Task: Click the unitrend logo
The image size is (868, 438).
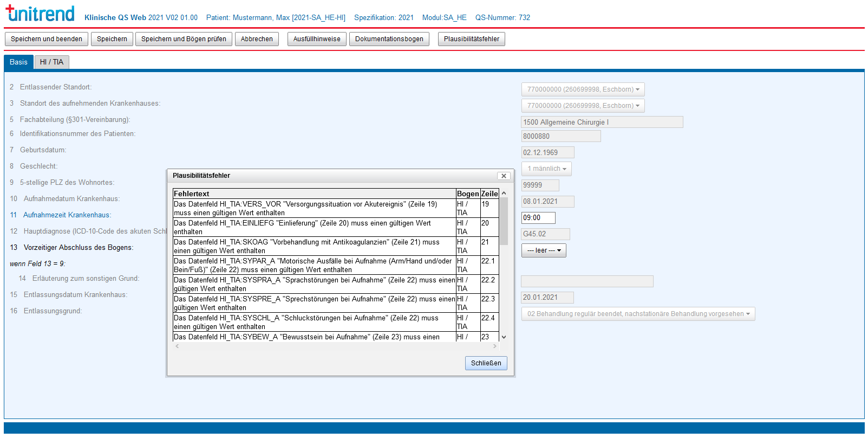Action: (x=40, y=13)
